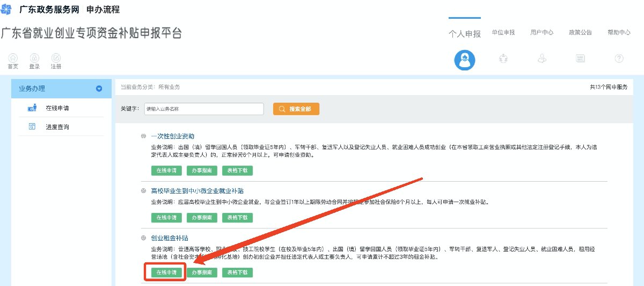The image size is (644, 286).
Task: Go to 首页 home icon
Action: point(13,58)
